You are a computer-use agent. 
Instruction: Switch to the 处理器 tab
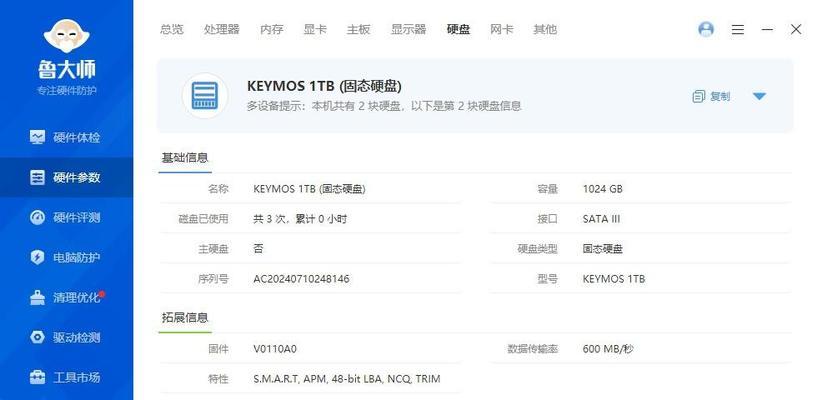click(x=221, y=30)
